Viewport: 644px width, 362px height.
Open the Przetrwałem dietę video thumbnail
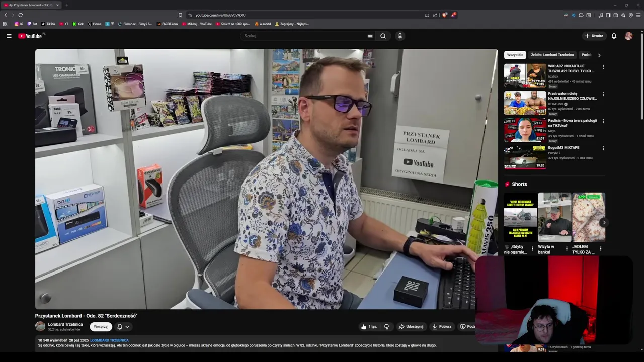(x=525, y=103)
